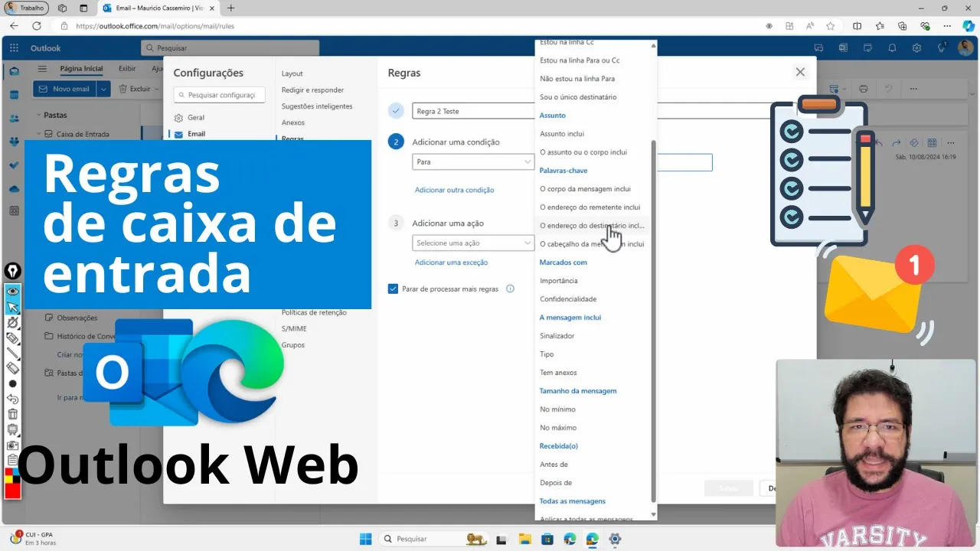Switch to Página Inicial ribbon tab

click(81, 69)
